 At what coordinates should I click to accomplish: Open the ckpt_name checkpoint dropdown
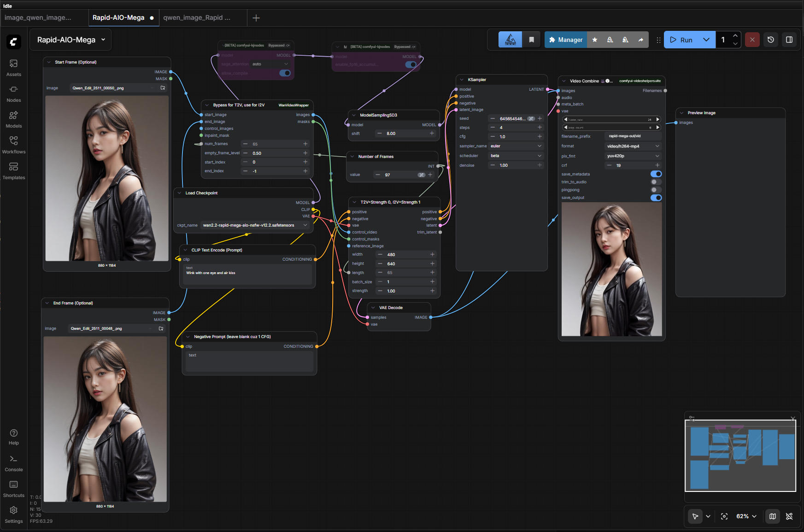[x=255, y=225]
